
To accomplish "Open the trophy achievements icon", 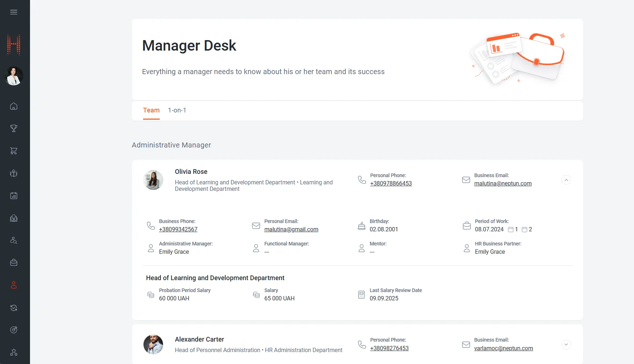I will pyautogui.click(x=14, y=128).
